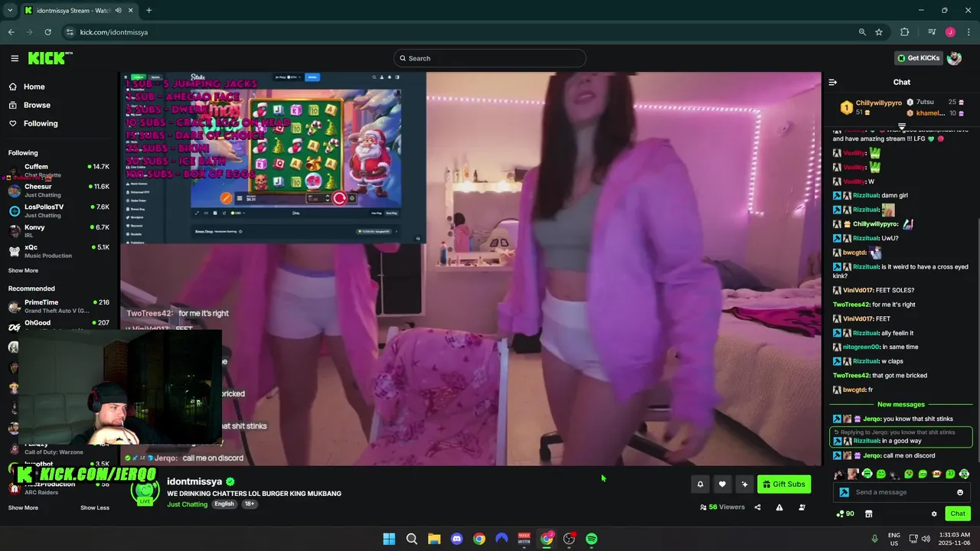
Task: Open Spotify from taskbar
Action: coord(592,539)
